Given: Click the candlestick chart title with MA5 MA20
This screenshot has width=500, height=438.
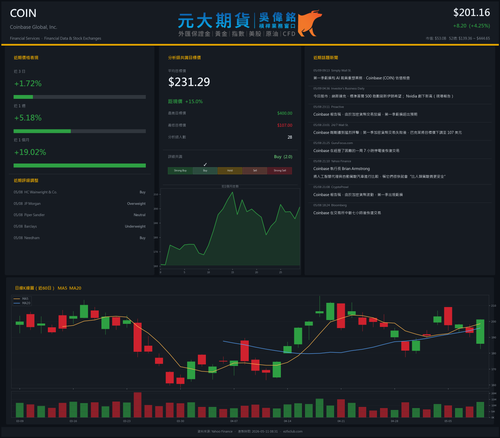Looking at the screenshot, I should (48, 288).
